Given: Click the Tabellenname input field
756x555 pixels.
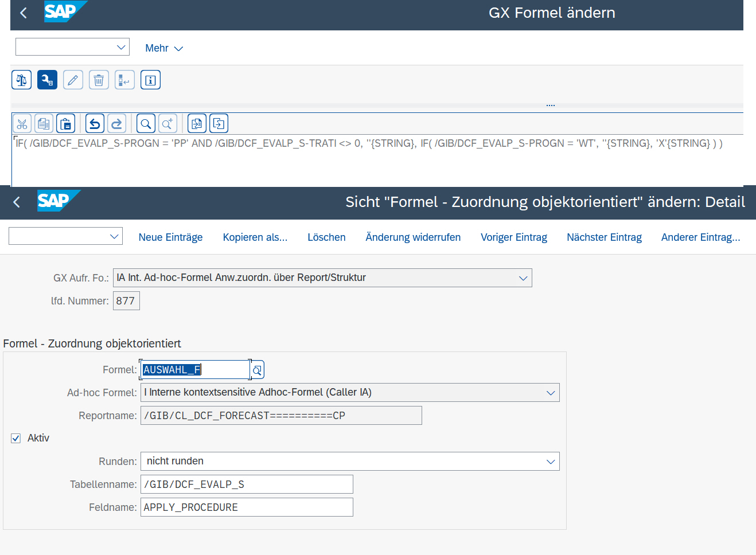Looking at the screenshot, I should click(247, 484).
